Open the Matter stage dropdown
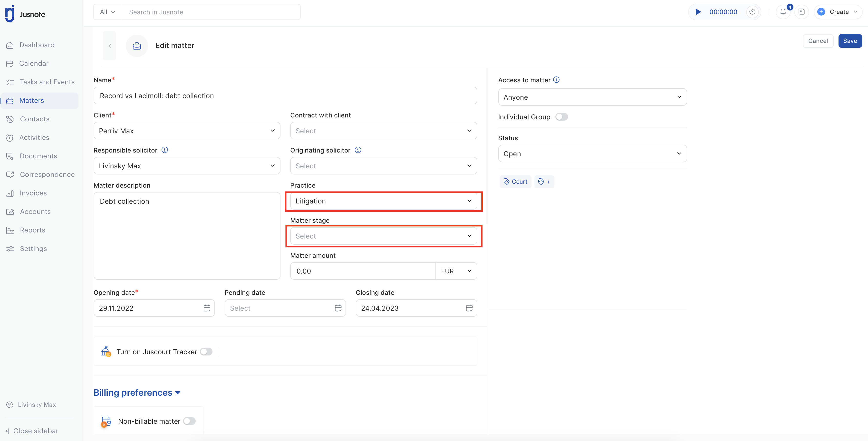 pyautogui.click(x=384, y=236)
